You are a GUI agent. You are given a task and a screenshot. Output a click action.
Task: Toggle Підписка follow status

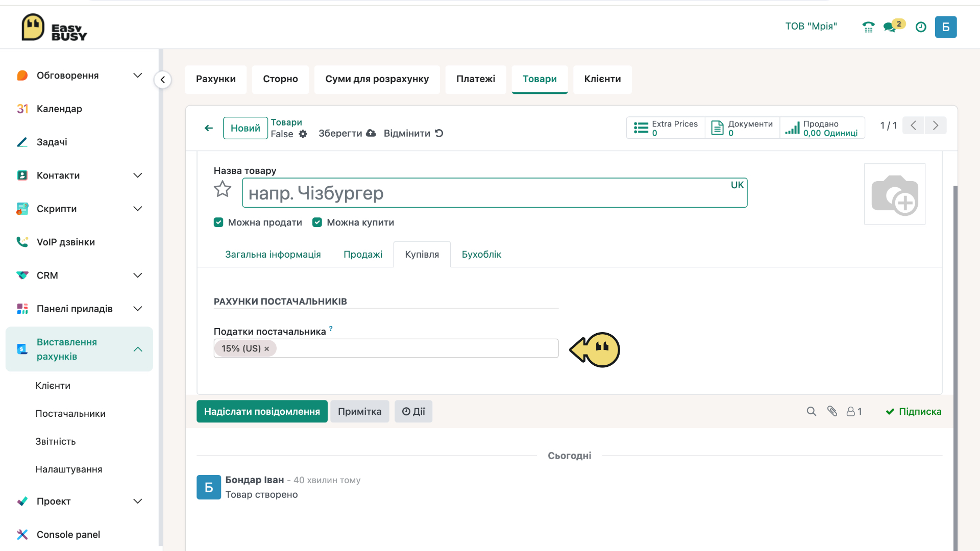[x=914, y=411]
